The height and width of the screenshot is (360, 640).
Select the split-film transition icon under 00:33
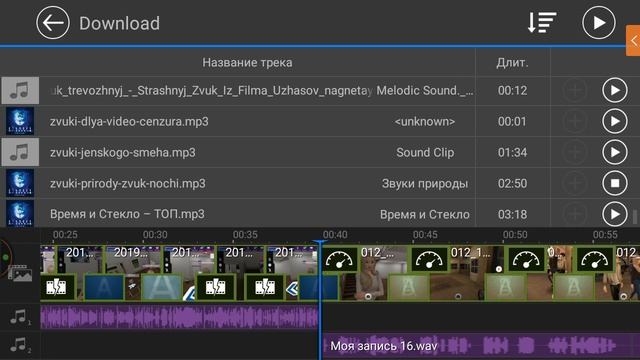coord(216,287)
